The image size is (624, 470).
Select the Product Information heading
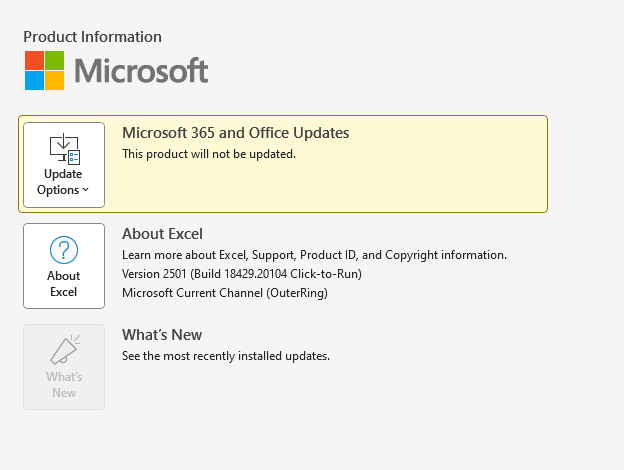click(x=92, y=37)
